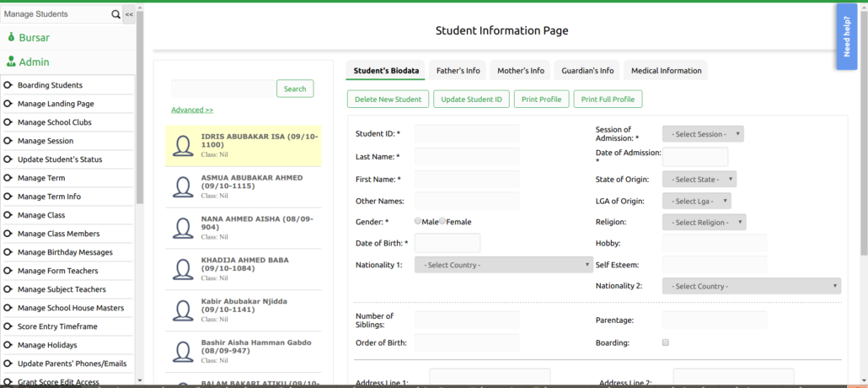868x388 pixels.
Task: Switch to the Father's Info tab
Action: [458, 70]
